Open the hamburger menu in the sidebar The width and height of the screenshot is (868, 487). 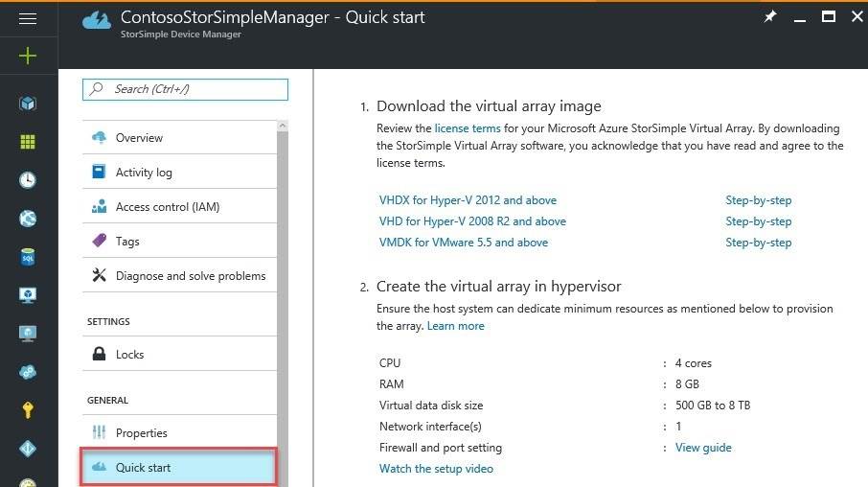pos(28,18)
